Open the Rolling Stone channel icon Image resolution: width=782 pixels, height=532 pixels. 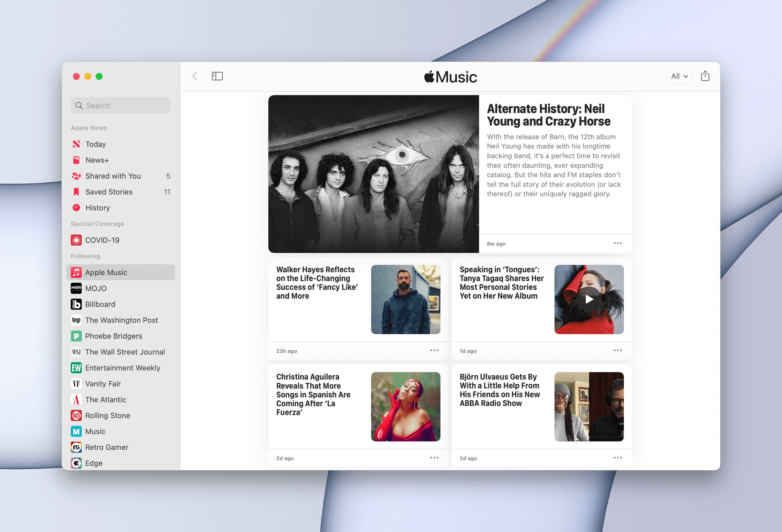click(76, 415)
